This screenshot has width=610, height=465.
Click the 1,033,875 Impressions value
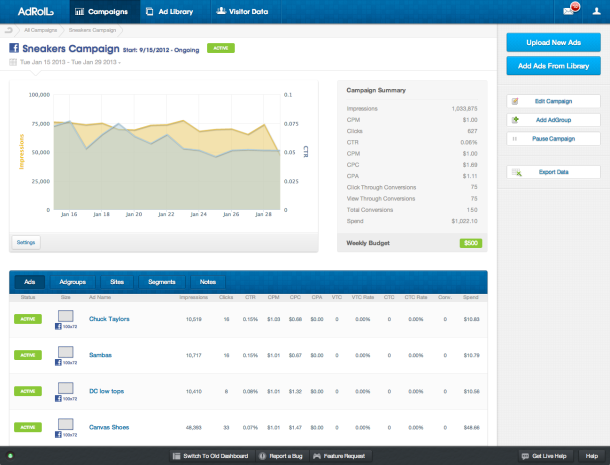pos(465,109)
